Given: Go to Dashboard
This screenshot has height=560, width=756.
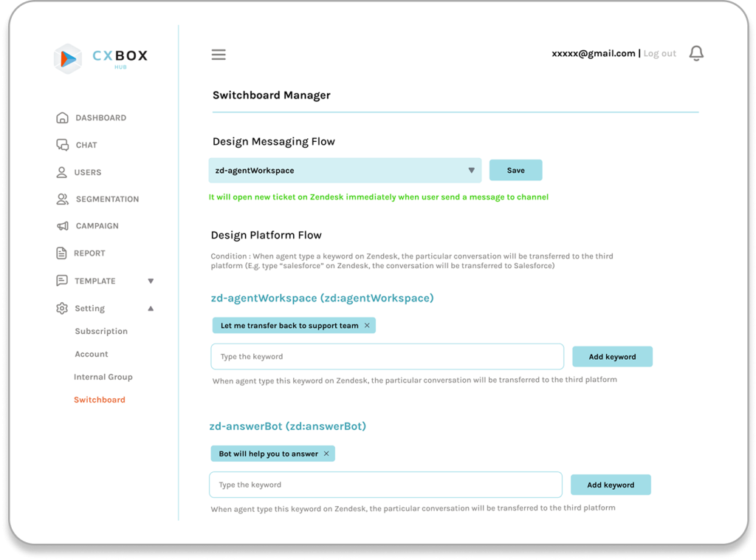Looking at the screenshot, I should click(100, 117).
